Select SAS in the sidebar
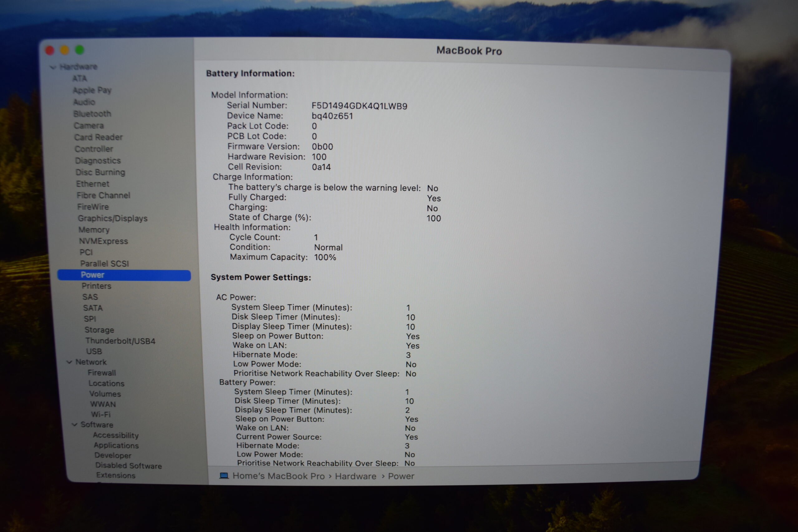The width and height of the screenshot is (798, 532). (90, 297)
